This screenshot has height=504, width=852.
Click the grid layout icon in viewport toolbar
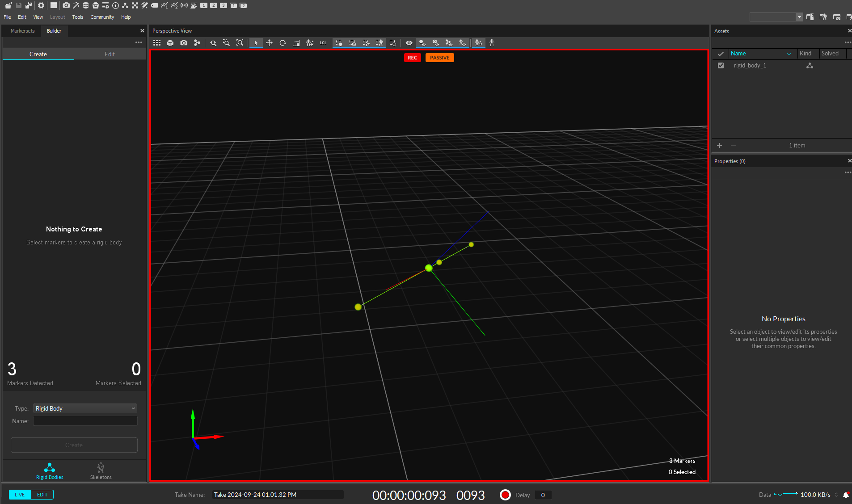157,43
